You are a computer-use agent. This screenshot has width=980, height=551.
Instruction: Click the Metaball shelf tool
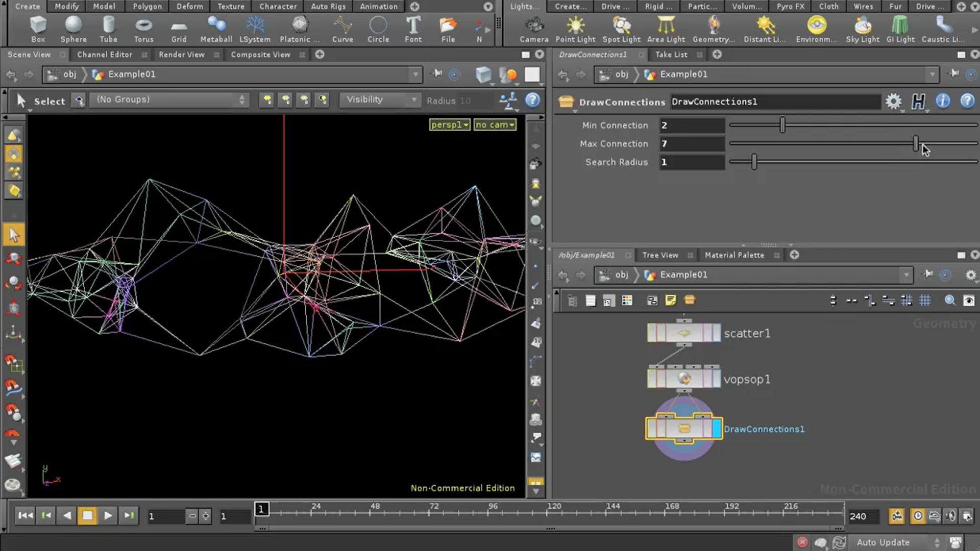tap(216, 29)
